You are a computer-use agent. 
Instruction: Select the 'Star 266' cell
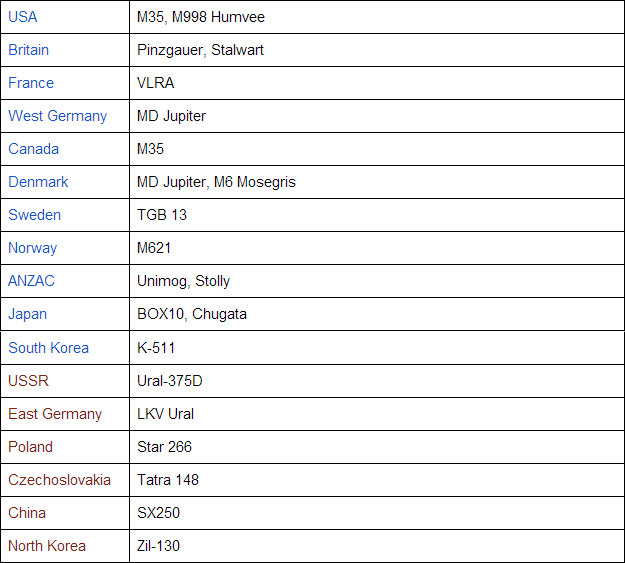pyautogui.click(x=377, y=447)
